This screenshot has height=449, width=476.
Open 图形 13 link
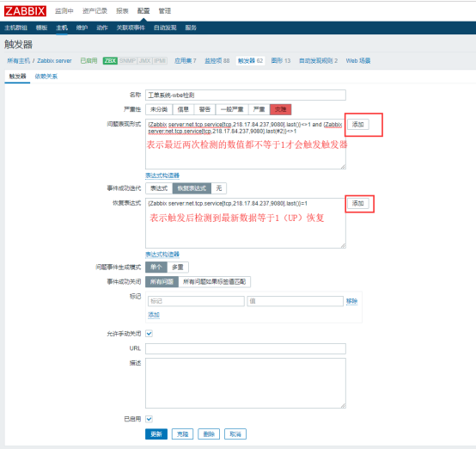tap(281, 61)
